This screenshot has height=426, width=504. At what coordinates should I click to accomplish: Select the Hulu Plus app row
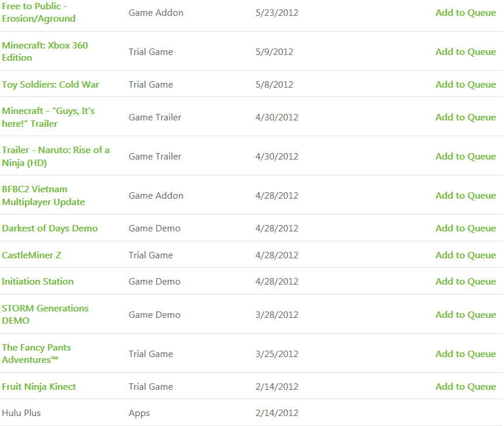[251, 413]
